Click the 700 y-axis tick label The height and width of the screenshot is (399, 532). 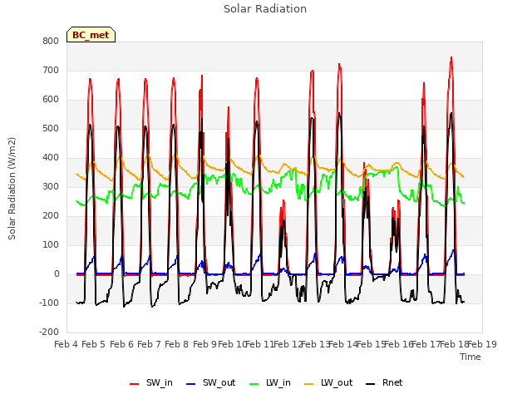click(x=51, y=70)
